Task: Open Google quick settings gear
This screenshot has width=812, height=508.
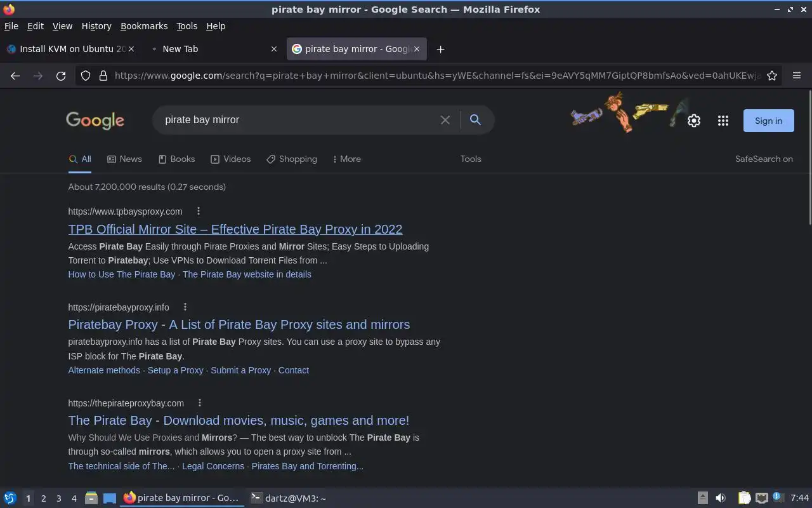Action: tap(694, 121)
